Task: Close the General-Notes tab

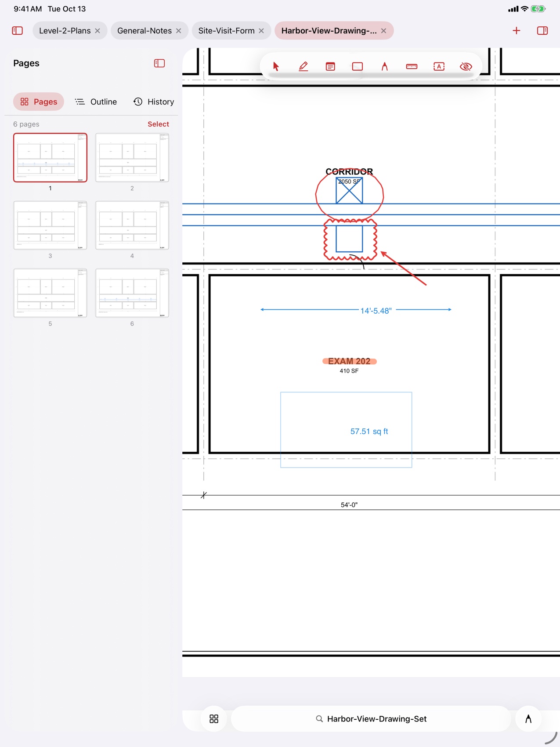Action: (178, 31)
